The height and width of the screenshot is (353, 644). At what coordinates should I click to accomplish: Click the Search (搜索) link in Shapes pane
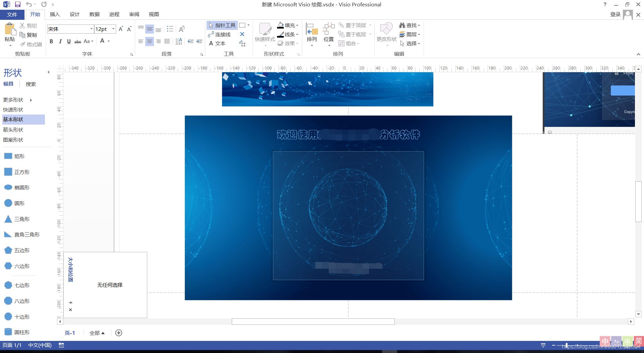click(31, 84)
